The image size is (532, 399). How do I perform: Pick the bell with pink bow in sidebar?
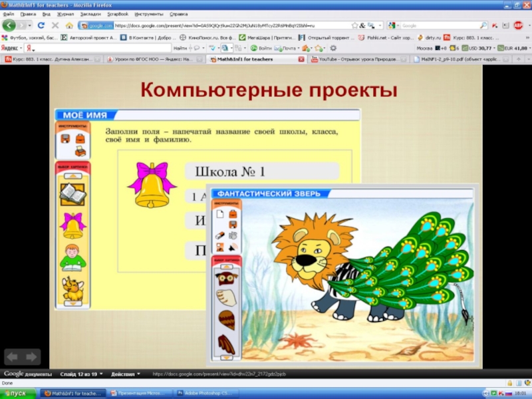(x=72, y=225)
